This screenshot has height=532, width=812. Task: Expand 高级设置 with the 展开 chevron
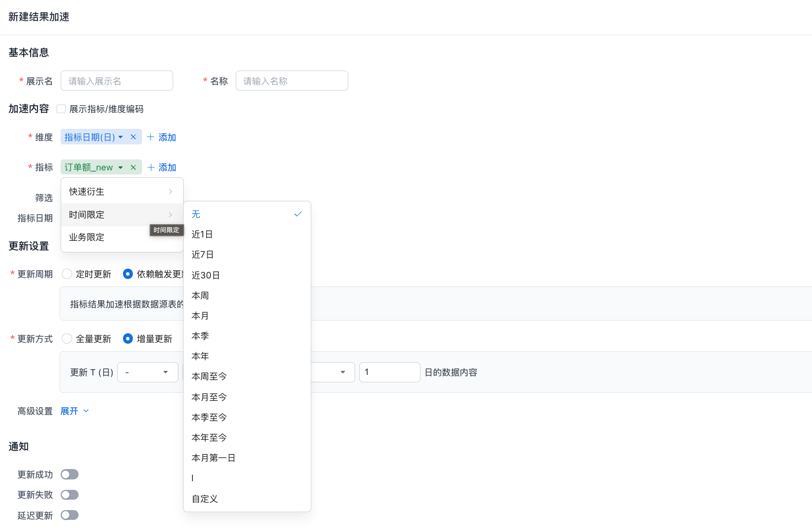click(x=86, y=411)
